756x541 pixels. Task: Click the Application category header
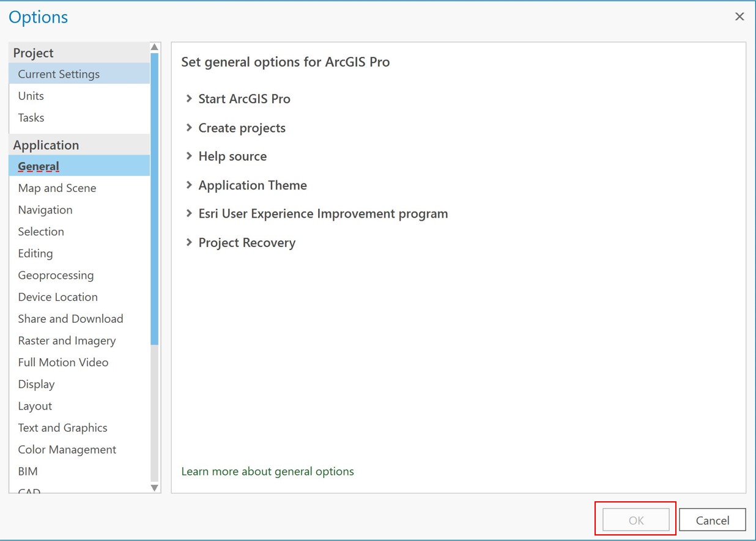(80, 145)
